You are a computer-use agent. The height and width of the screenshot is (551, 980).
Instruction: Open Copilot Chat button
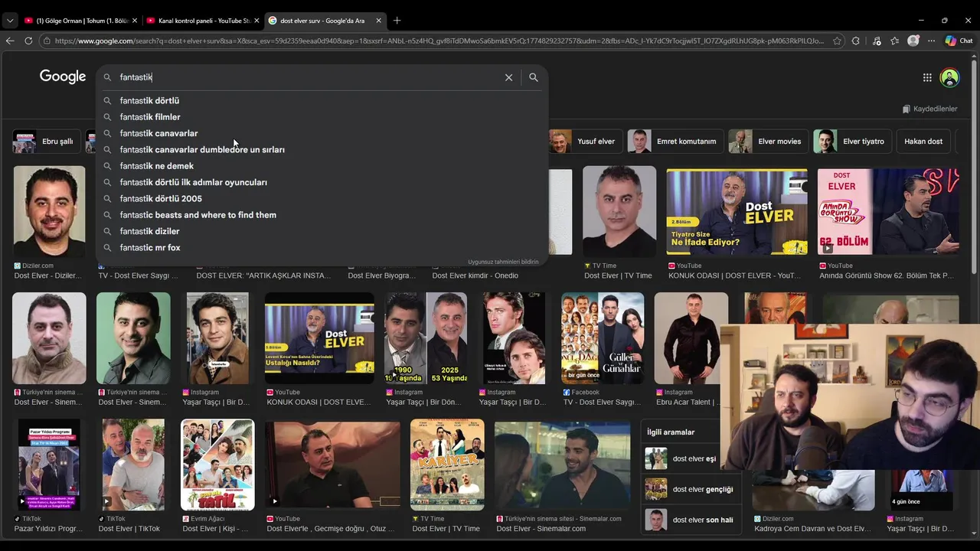pyautogui.click(x=959, y=41)
